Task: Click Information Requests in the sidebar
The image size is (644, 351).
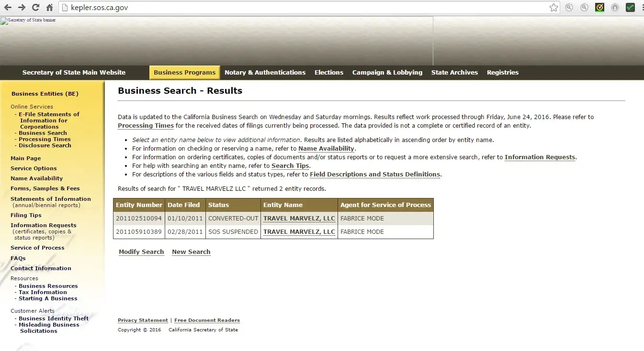Action: 44,225
